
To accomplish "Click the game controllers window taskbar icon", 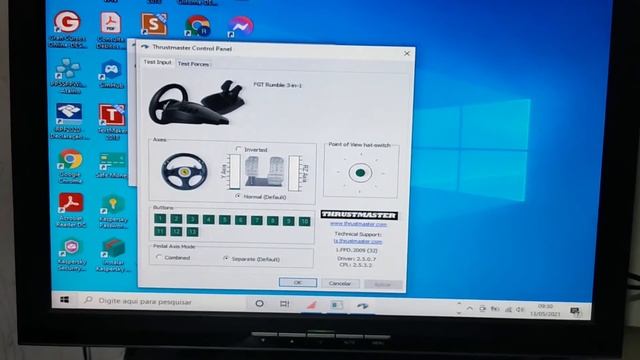I will pos(336,305).
